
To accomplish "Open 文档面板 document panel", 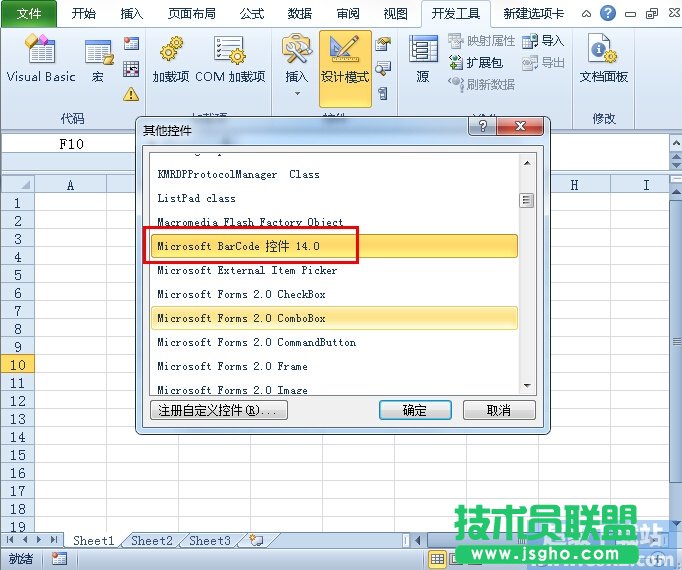I will tap(604, 60).
